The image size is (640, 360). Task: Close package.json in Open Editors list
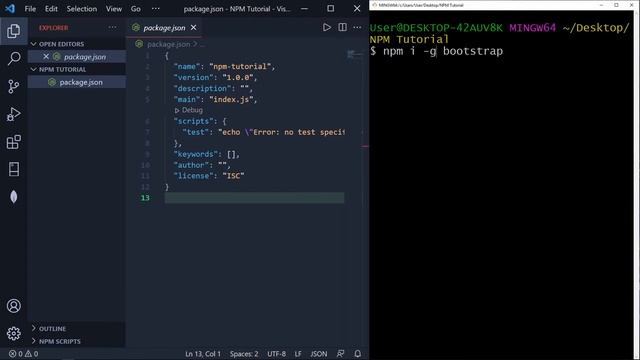46,56
